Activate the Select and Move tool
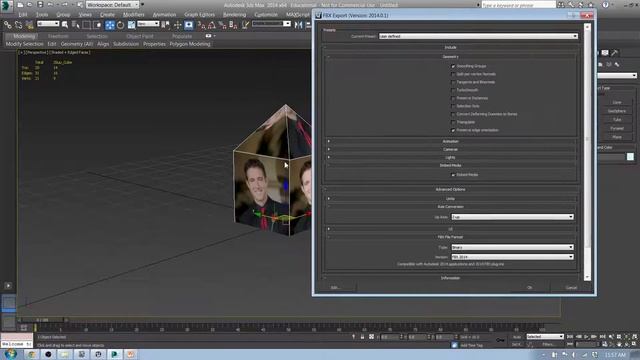640x360 pixels. click(110, 25)
